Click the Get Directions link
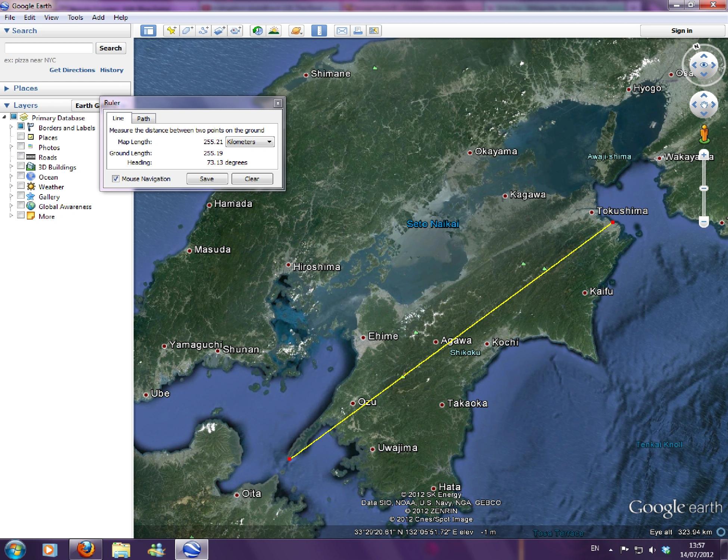728x560 pixels. pyautogui.click(x=72, y=70)
